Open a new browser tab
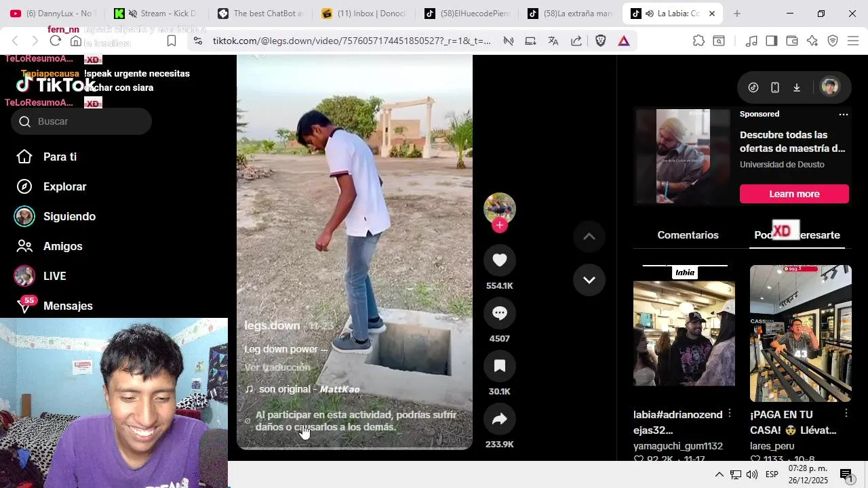Viewport: 868px width, 488px height. click(x=737, y=14)
